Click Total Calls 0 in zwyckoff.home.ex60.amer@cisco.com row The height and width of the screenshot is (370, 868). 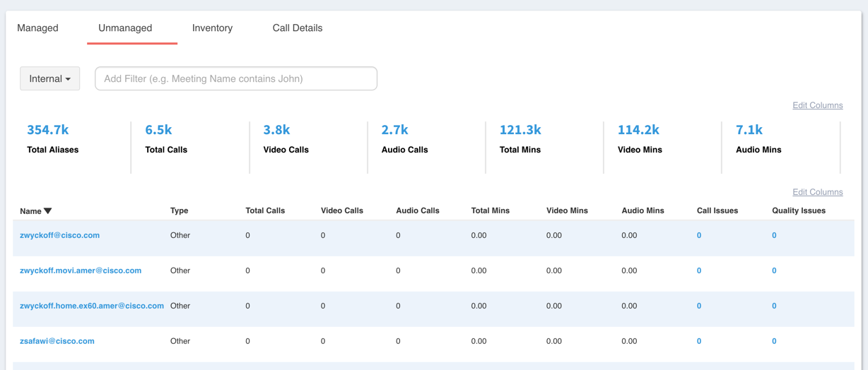coord(247,306)
